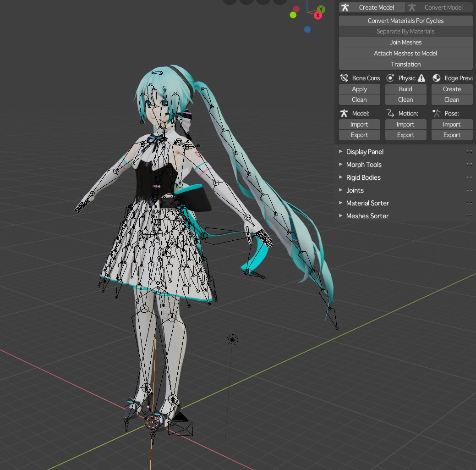Click the dark red negative-X gizmo dot

(x=296, y=9)
